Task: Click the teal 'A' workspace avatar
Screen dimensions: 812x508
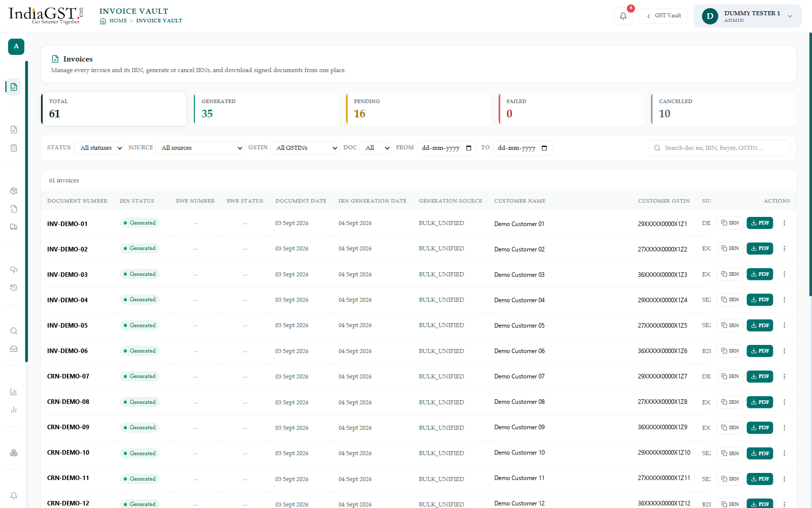Action: 16,46
